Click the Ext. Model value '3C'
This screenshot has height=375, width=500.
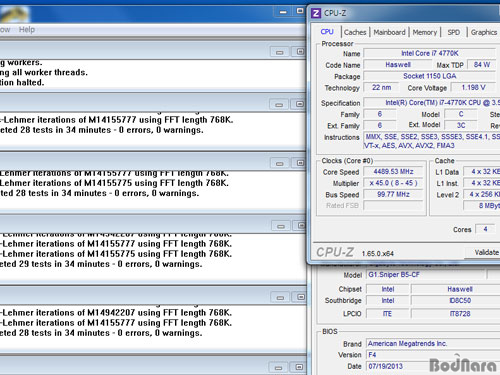click(x=461, y=125)
